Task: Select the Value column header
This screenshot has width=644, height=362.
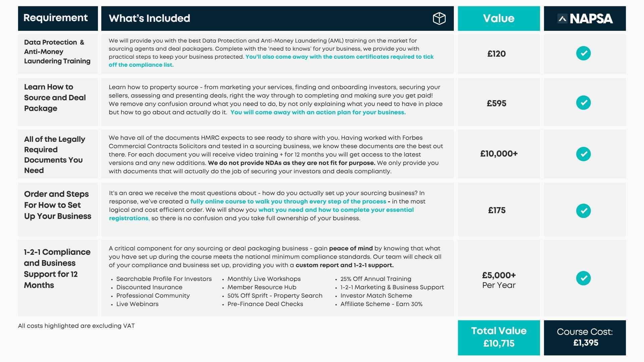Action: point(499,18)
